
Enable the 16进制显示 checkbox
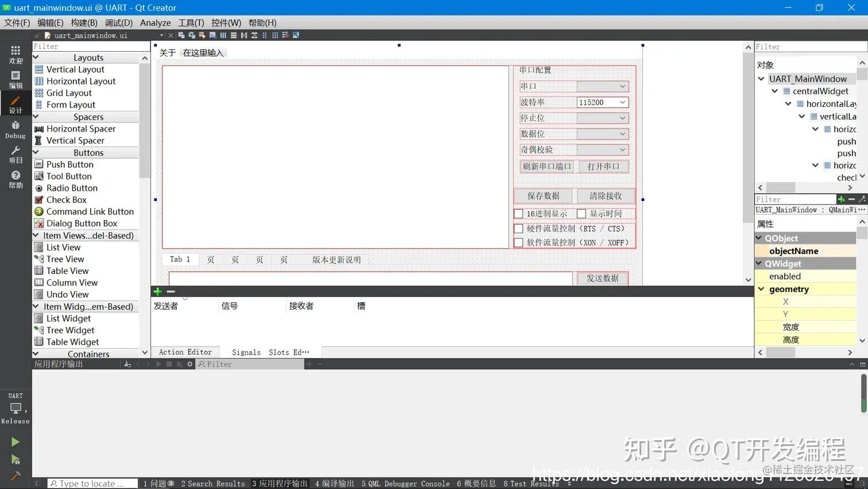(518, 213)
